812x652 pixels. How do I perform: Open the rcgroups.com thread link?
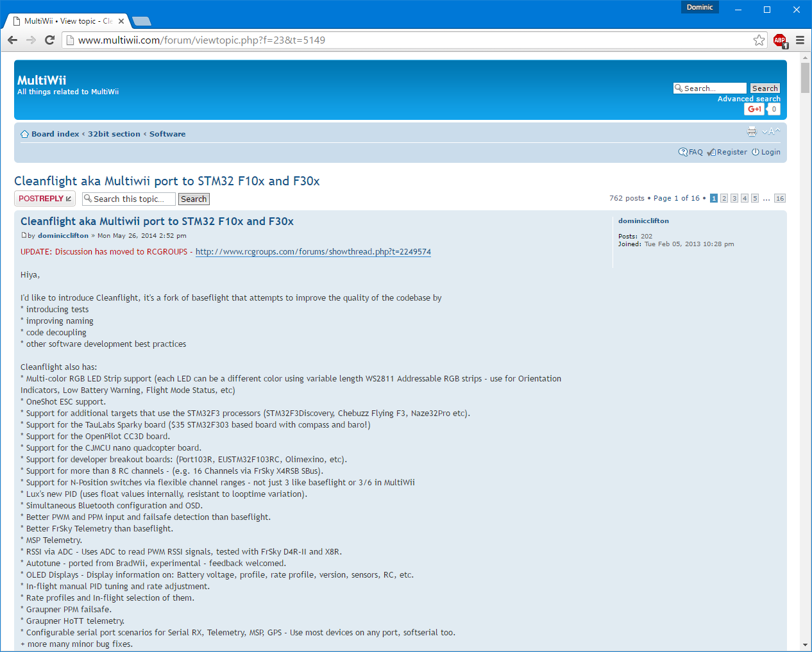(313, 252)
